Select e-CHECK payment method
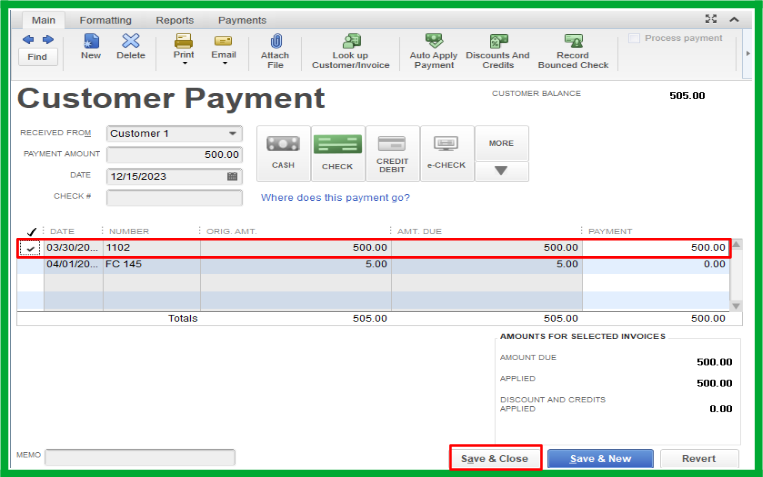 coord(447,153)
